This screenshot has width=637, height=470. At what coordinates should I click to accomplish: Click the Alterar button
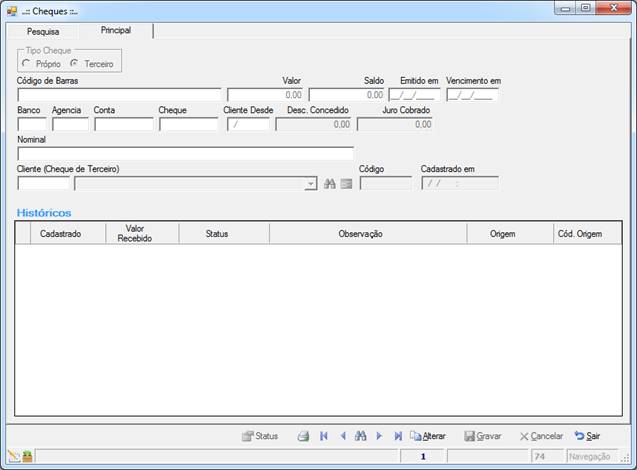tap(428, 436)
